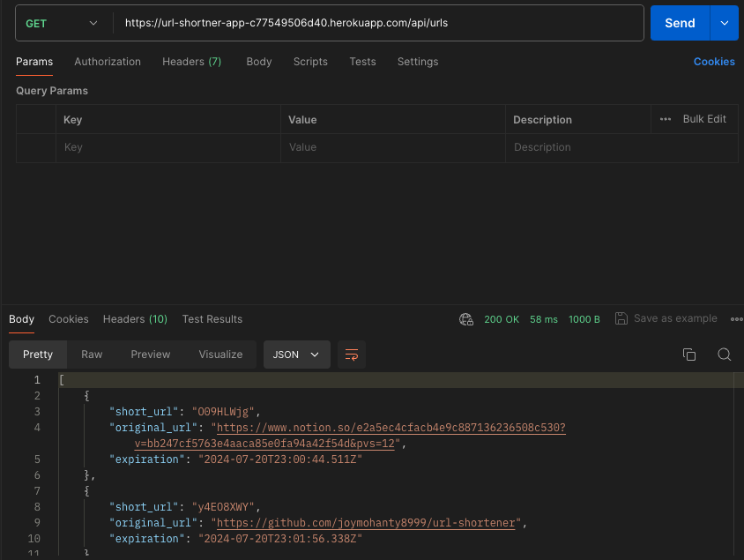Click expiration value 2024-07-20T23:00:44.511Z
The width and height of the screenshot is (744, 560).
pos(280,459)
